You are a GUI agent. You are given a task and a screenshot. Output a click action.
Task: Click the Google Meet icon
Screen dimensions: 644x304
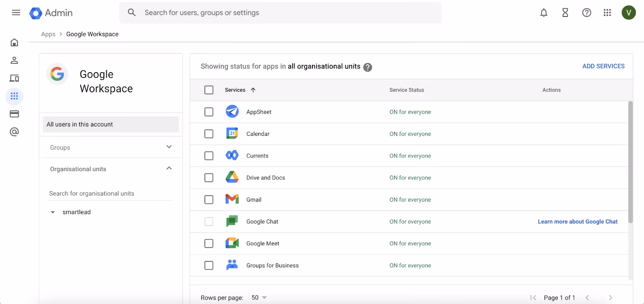232,243
